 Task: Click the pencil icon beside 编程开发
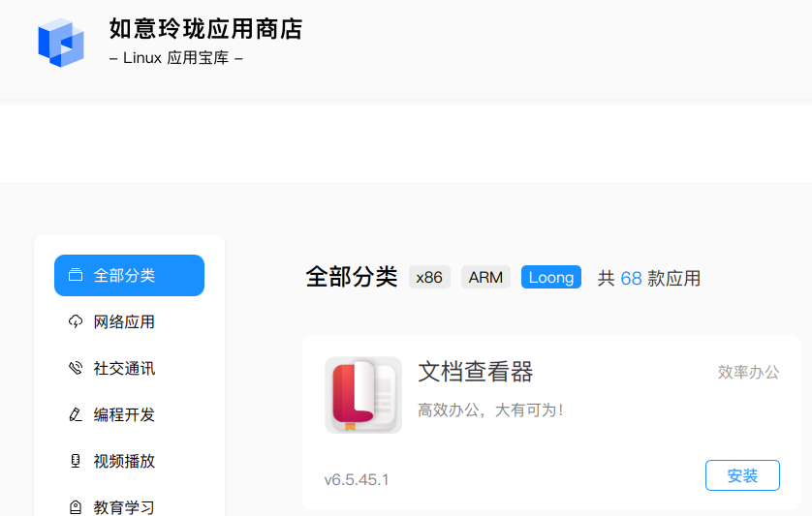[x=76, y=414]
